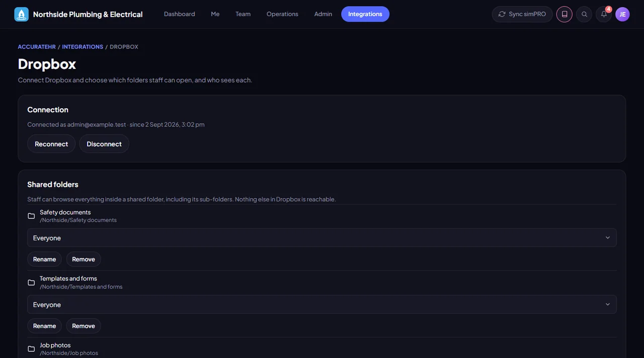Go to the Admin nav item

coord(323,14)
